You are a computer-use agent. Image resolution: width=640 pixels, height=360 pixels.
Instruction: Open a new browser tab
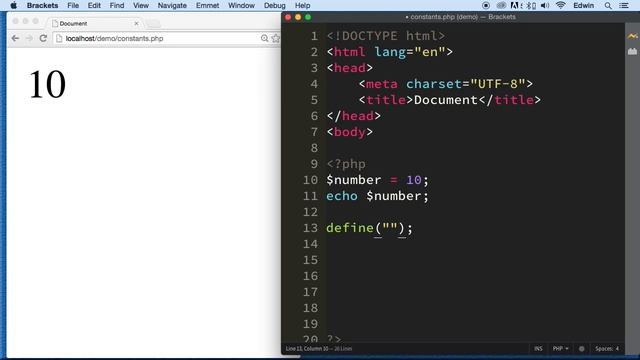153,24
